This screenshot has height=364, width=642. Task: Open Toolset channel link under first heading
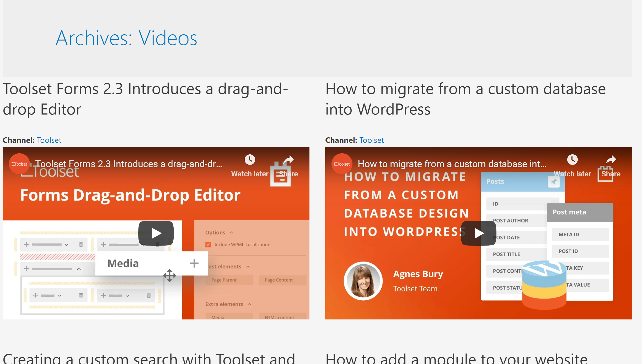click(49, 140)
